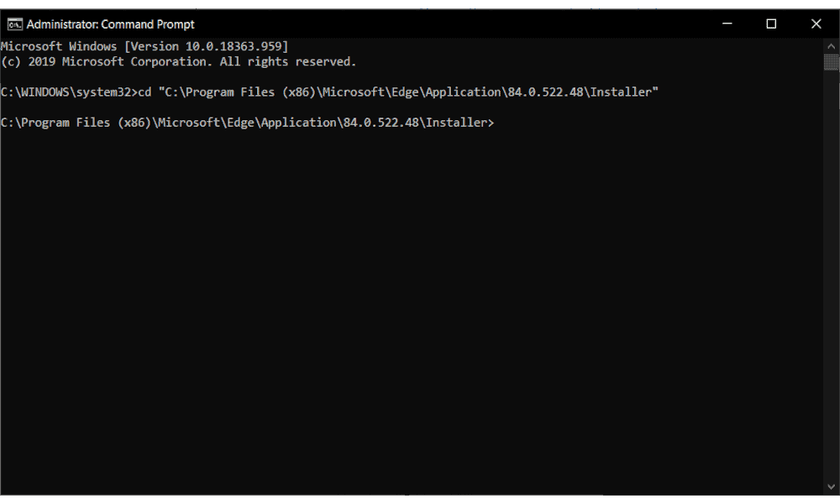The image size is (840, 504).
Task: Click the '10.0.18363.959' version number
Action: 234,46
